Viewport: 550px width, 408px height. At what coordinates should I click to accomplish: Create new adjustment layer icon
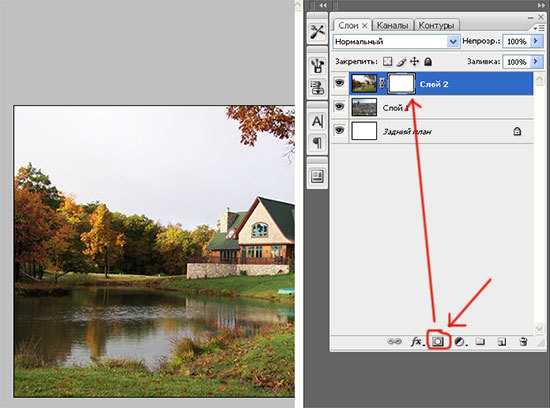click(x=459, y=341)
